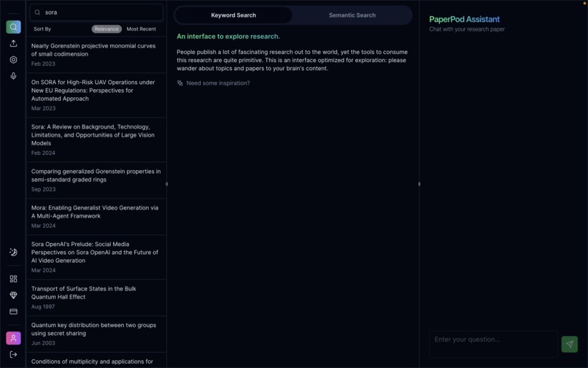The height and width of the screenshot is (368, 588).
Task: Click the right panel resize handle
Action: tap(419, 184)
